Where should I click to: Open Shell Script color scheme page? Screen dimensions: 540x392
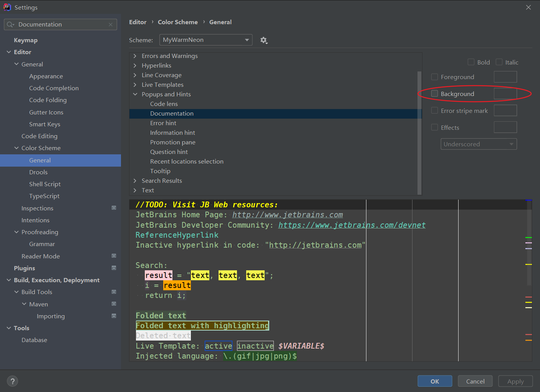click(45, 184)
